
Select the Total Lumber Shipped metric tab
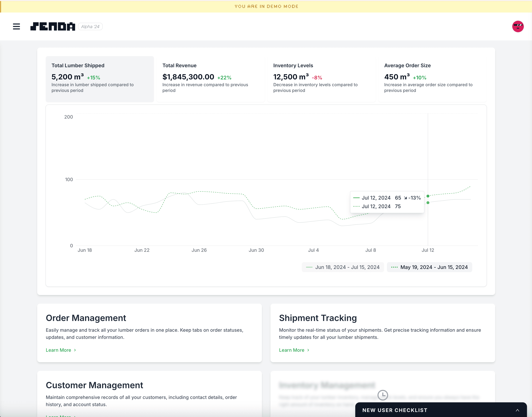tap(100, 79)
